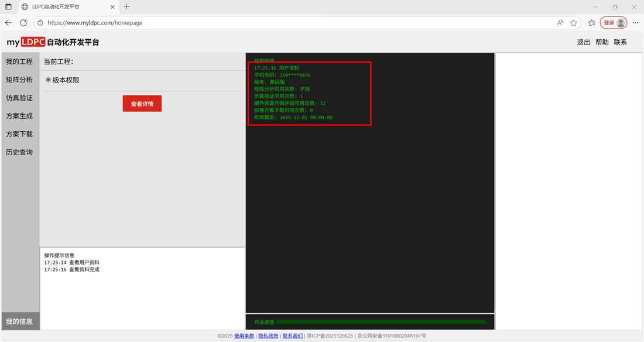Select 仿真验证 from the sidebar
Screen dimensions: 644x342
(19, 98)
